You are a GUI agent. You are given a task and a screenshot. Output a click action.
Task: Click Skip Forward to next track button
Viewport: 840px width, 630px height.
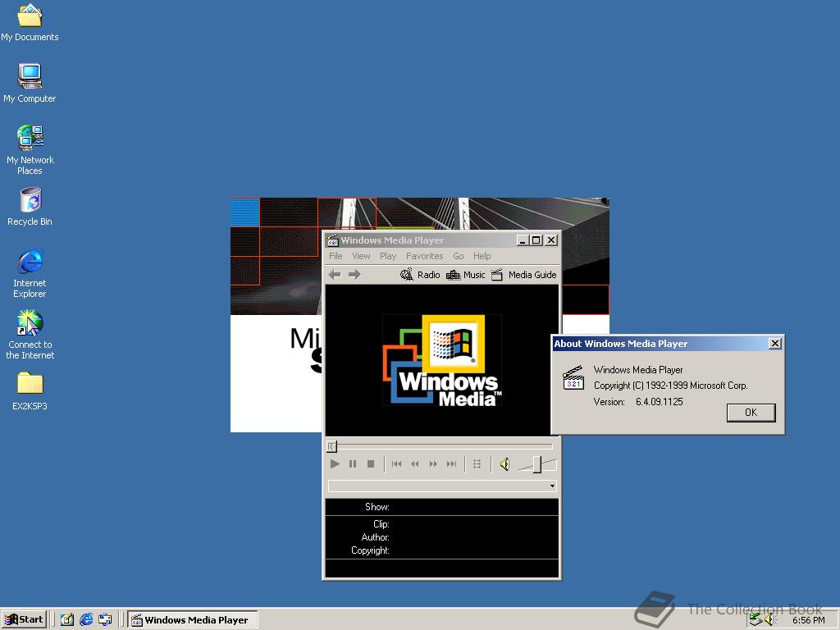(452, 464)
